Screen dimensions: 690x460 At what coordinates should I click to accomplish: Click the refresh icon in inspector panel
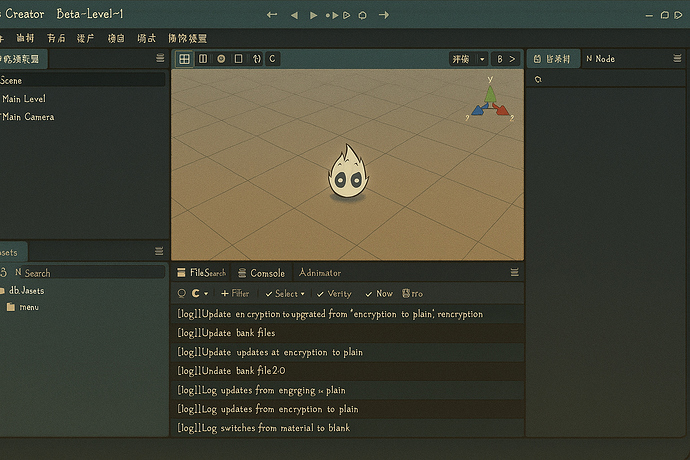point(538,79)
